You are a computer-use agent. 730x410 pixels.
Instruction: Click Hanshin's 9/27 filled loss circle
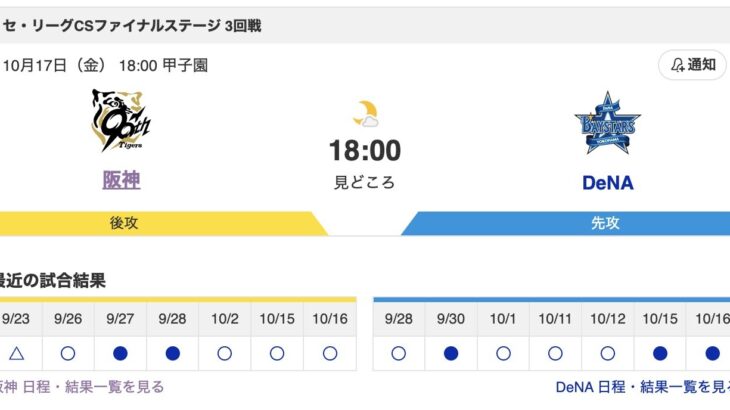pos(121,353)
